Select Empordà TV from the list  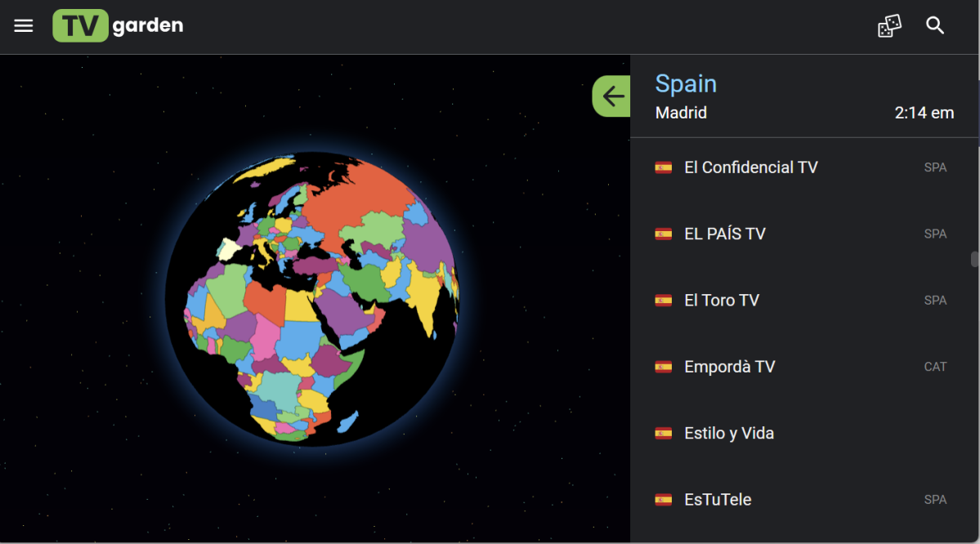tap(729, 368)
